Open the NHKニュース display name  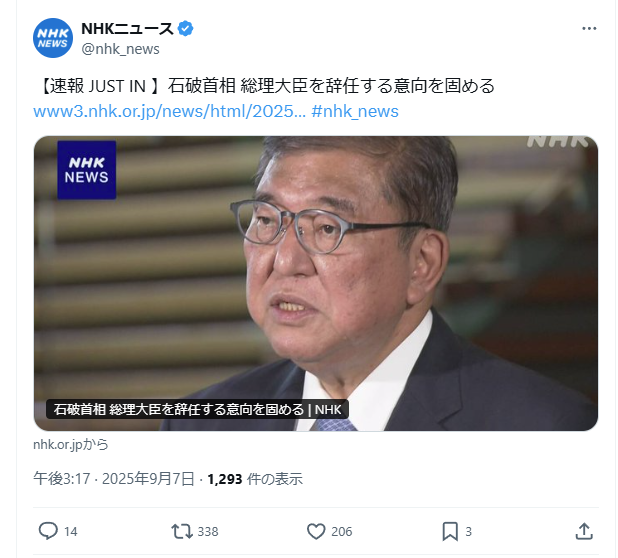click(127, 29)
